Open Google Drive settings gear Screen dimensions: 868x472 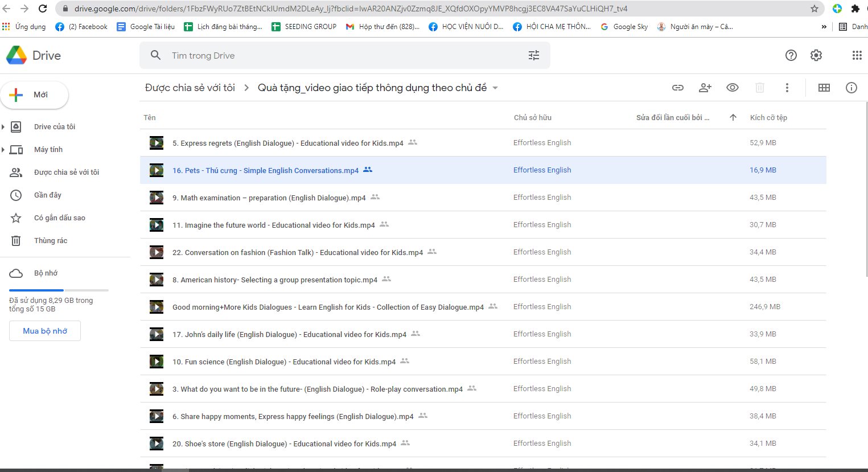tap(816, 55)
